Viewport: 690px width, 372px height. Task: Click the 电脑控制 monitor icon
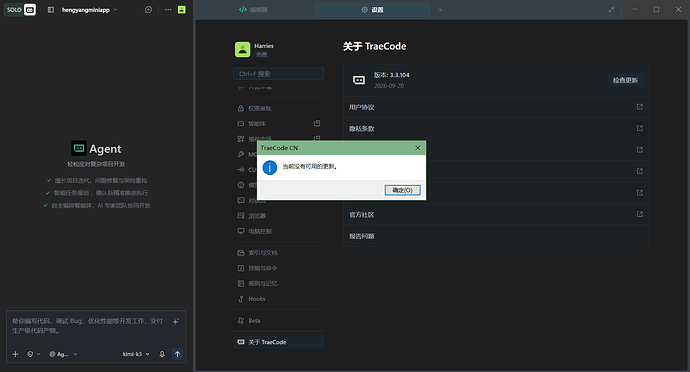point(241,231)
